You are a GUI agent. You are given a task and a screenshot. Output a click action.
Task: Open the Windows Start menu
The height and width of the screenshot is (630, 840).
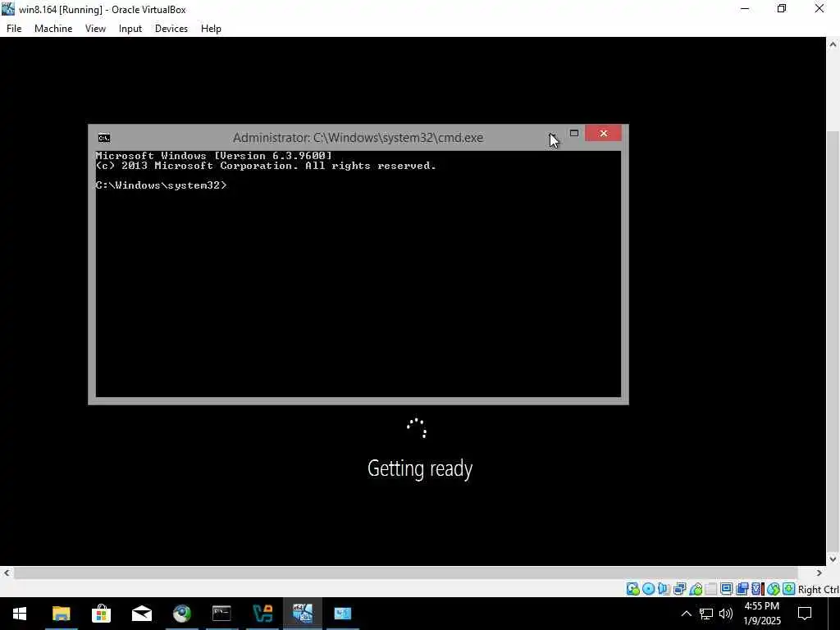click(x=20, y=614)
